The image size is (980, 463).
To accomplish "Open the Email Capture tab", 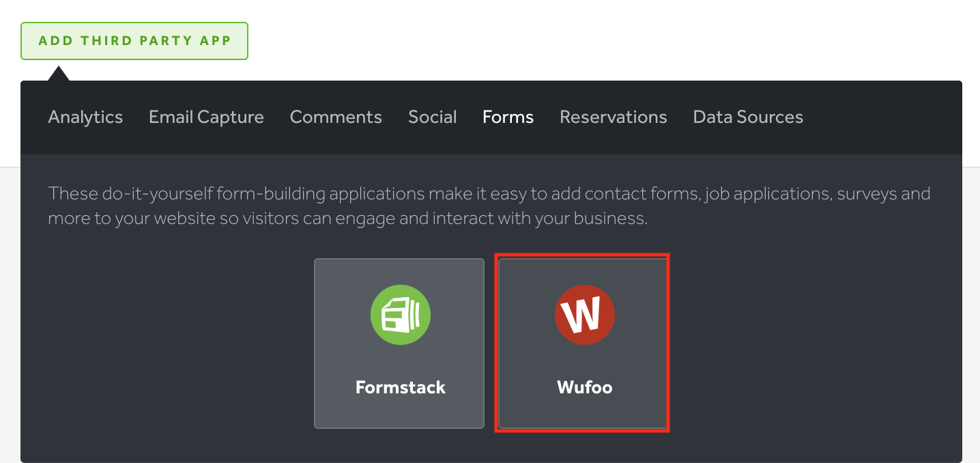I will 206,117.
